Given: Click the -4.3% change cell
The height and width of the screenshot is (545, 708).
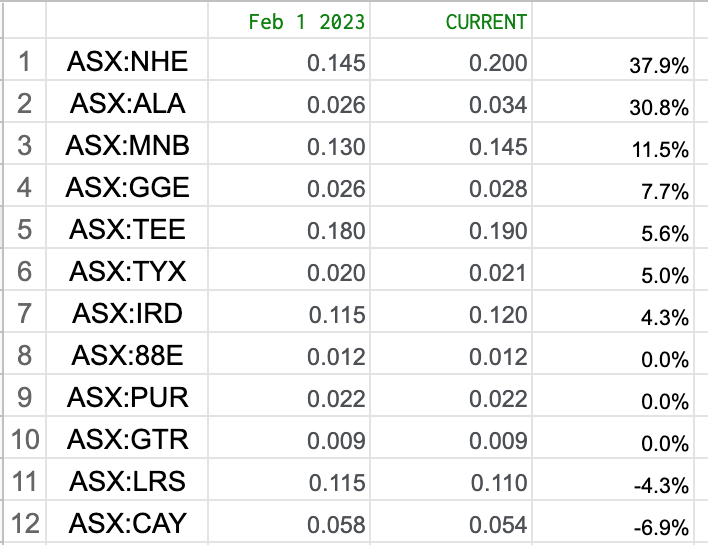Looking at the screenshot, I should click(x=613, y=480).
